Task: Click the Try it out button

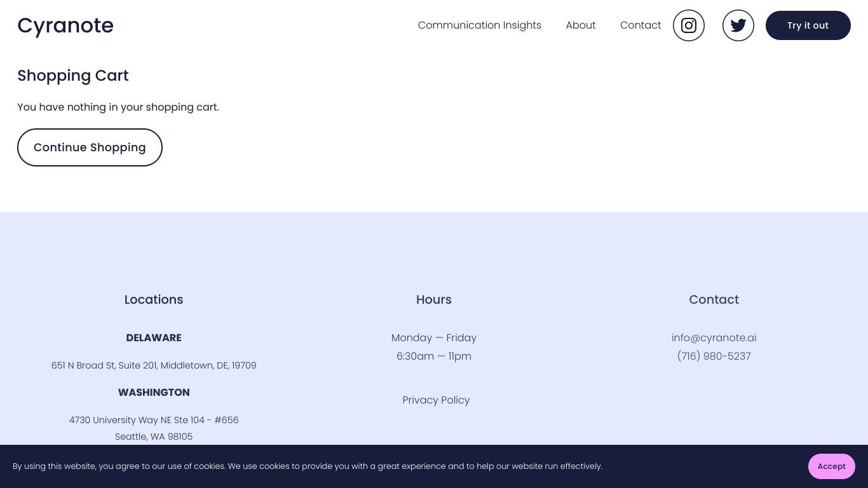Action: pyautogui.click(x=808, y=25)
